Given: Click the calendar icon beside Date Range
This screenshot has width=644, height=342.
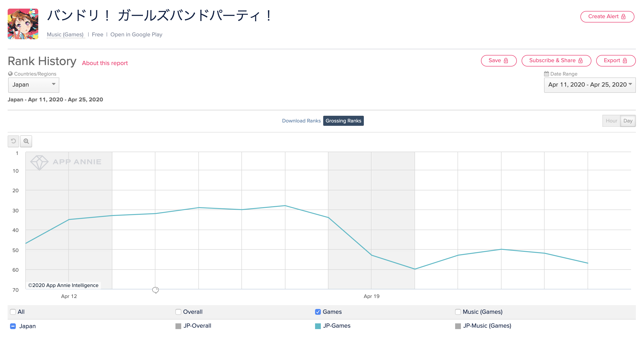Looking at the screenshot, I should pyautogui.click(x=546, y=74).
